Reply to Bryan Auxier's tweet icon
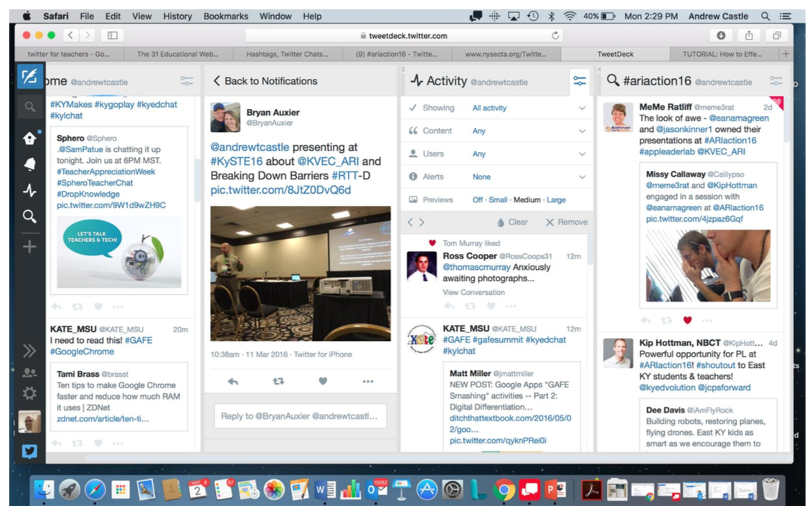 (x=233, y=382)
